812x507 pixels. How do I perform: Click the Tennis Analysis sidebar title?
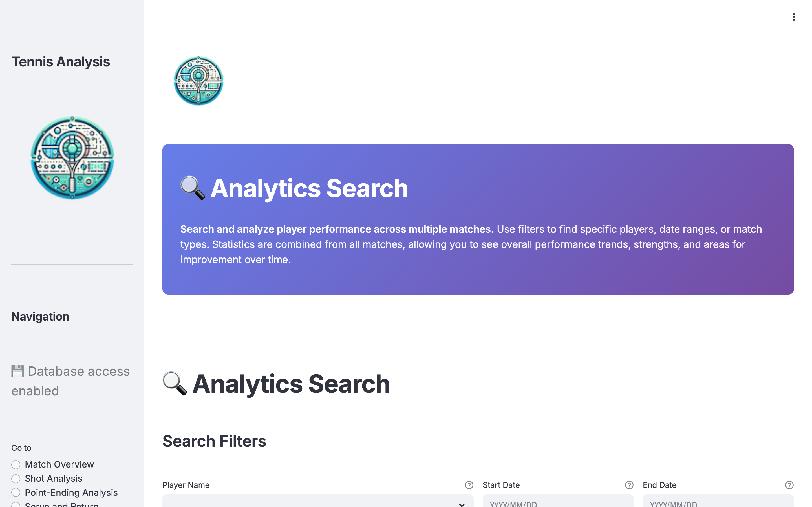(61, 61)
